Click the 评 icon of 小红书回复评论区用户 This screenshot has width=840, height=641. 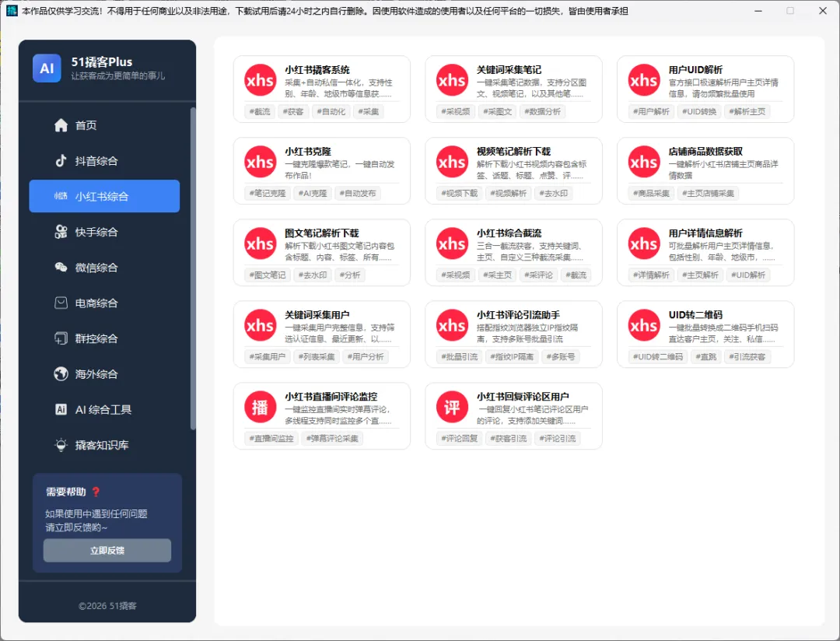point(452,408)
